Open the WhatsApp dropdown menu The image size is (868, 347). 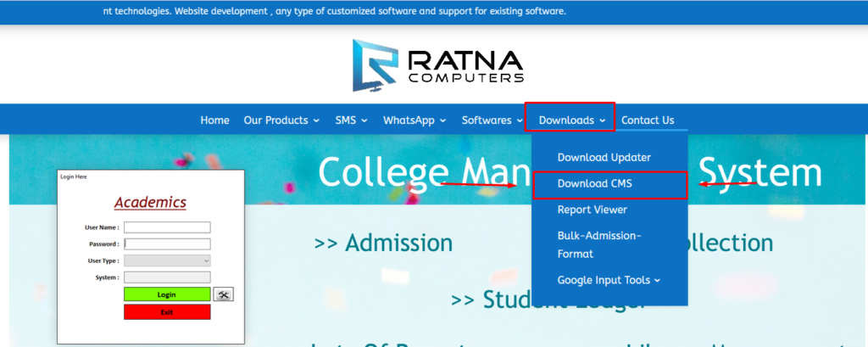pos(414,120)
